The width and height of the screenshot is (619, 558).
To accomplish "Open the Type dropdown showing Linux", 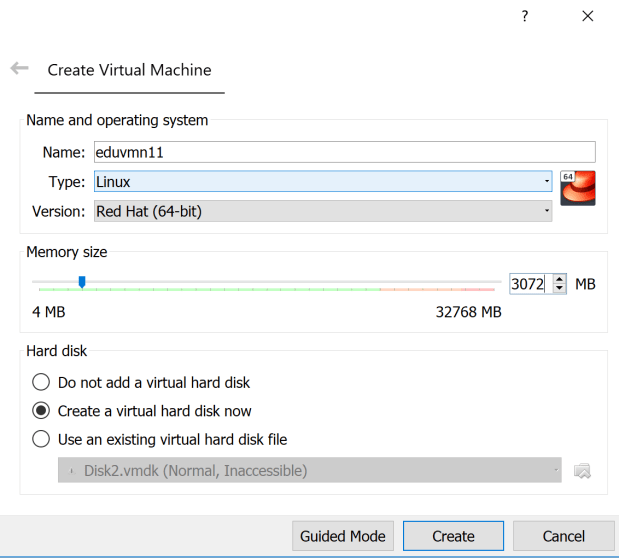I will (322, 182).
